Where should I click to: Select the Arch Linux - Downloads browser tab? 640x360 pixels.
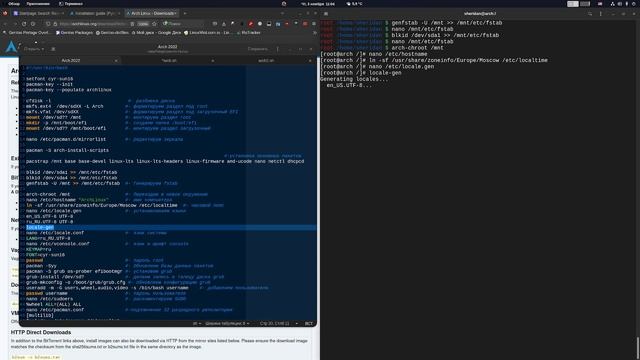152,13
